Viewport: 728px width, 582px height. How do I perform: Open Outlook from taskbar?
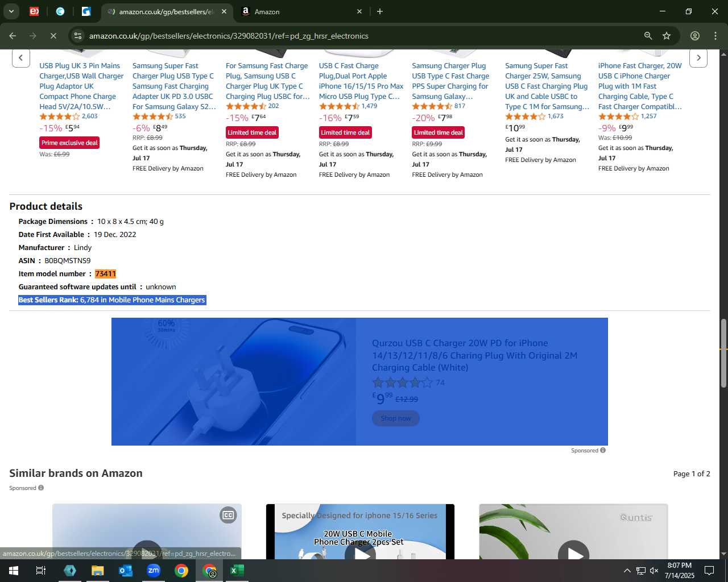click(126, 571)
